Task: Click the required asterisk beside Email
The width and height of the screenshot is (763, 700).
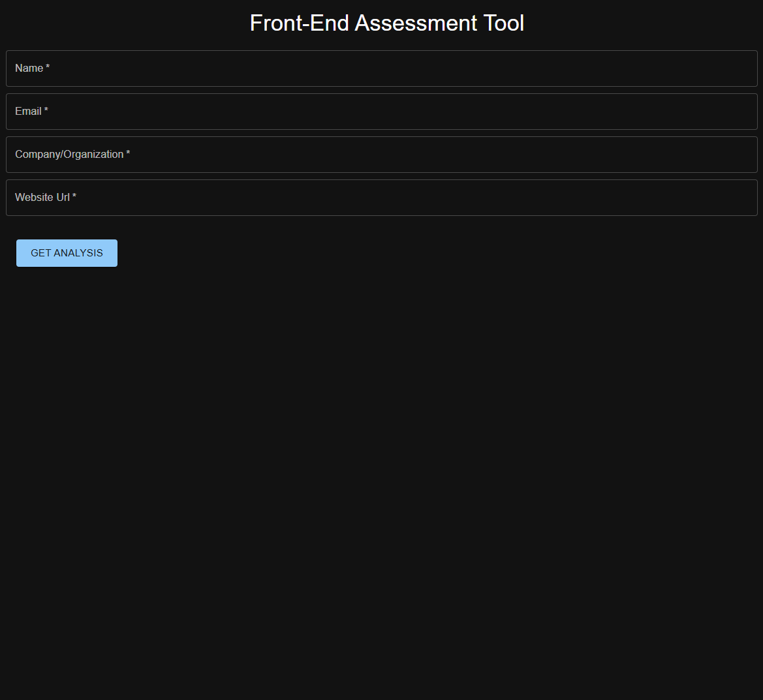Action: tap(46, 111)
